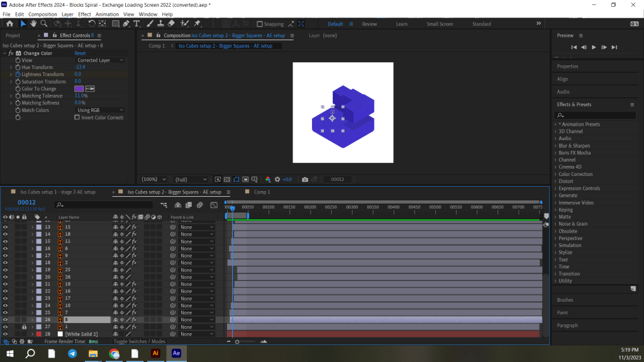The width and height of the screenshot is (644, 362).
Task: Pick the Pen tool
Action: (126, 24)
